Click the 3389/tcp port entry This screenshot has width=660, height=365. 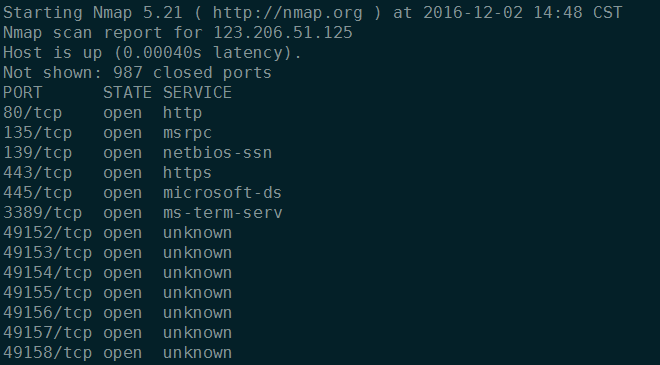[43, 213]
